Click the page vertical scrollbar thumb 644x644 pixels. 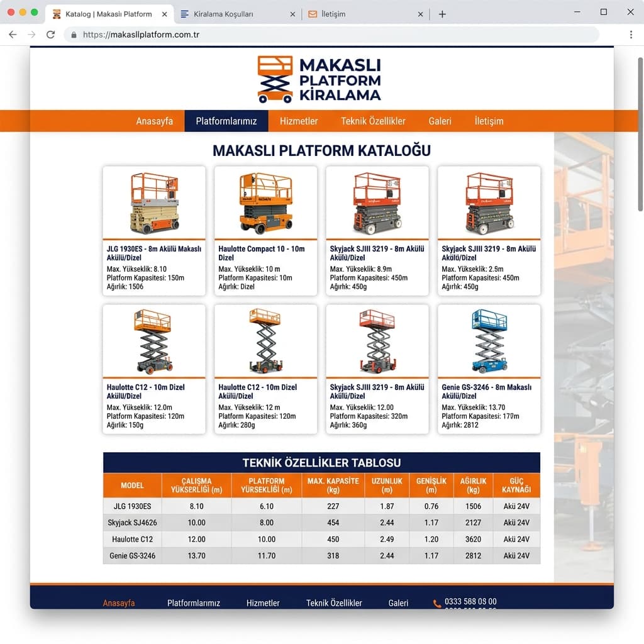(640, 135)
